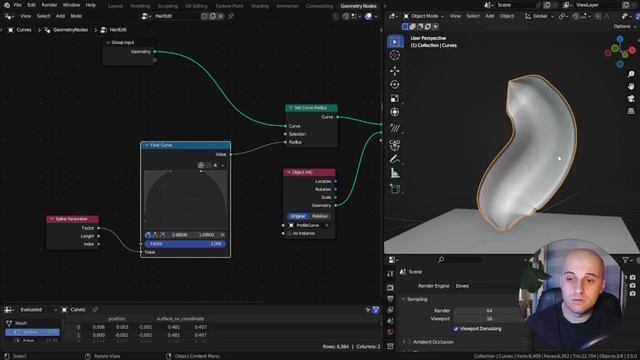Switch perspective/orthographic grid gizmo
This screenshot has height=360, width=640.
631,111
